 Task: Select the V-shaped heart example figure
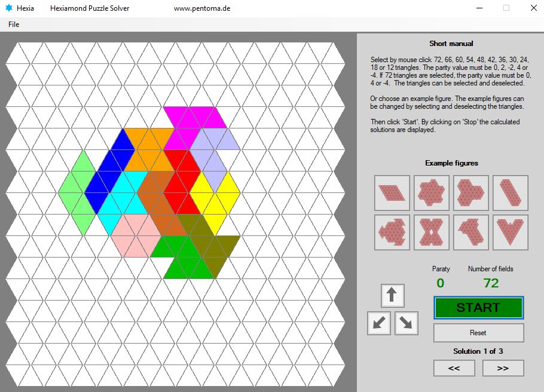click(x=511, y=232)
